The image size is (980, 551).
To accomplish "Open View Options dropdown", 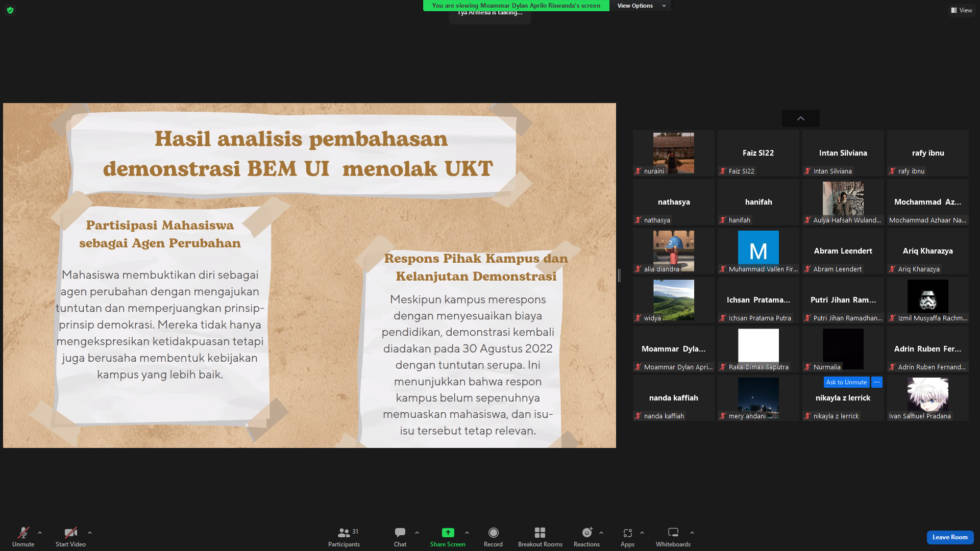I will (642, 6).
